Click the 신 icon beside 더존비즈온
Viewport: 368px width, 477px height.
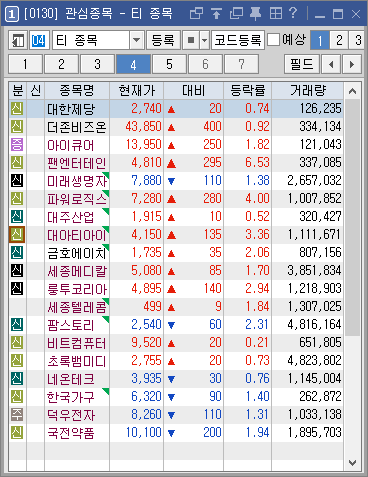tap(17, 127)
